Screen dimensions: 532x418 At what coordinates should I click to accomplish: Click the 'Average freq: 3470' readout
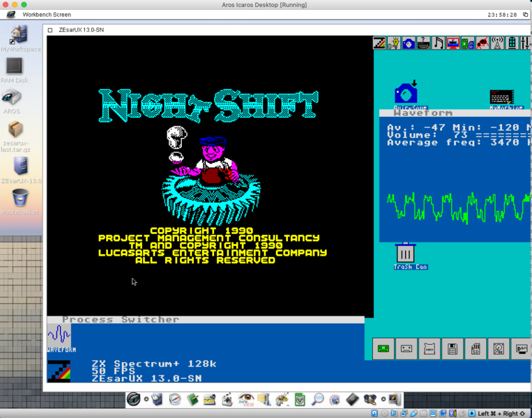point(453,142)
